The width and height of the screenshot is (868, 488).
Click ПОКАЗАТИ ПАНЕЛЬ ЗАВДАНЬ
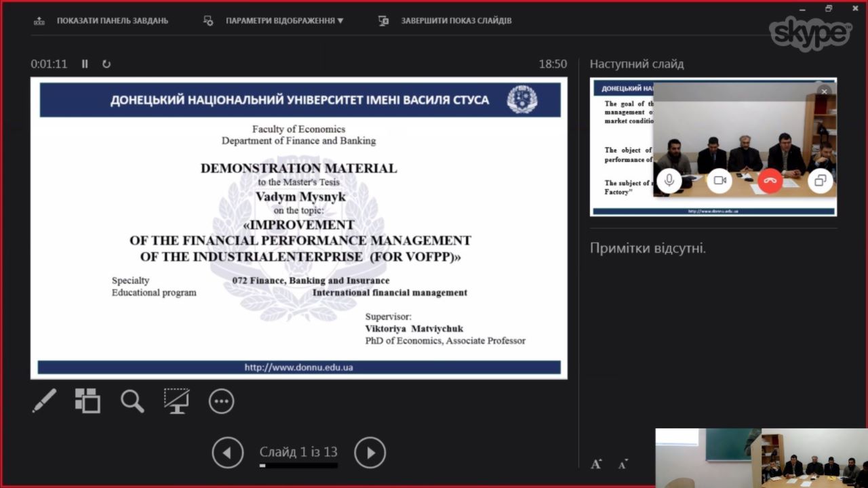pos(113,21)
